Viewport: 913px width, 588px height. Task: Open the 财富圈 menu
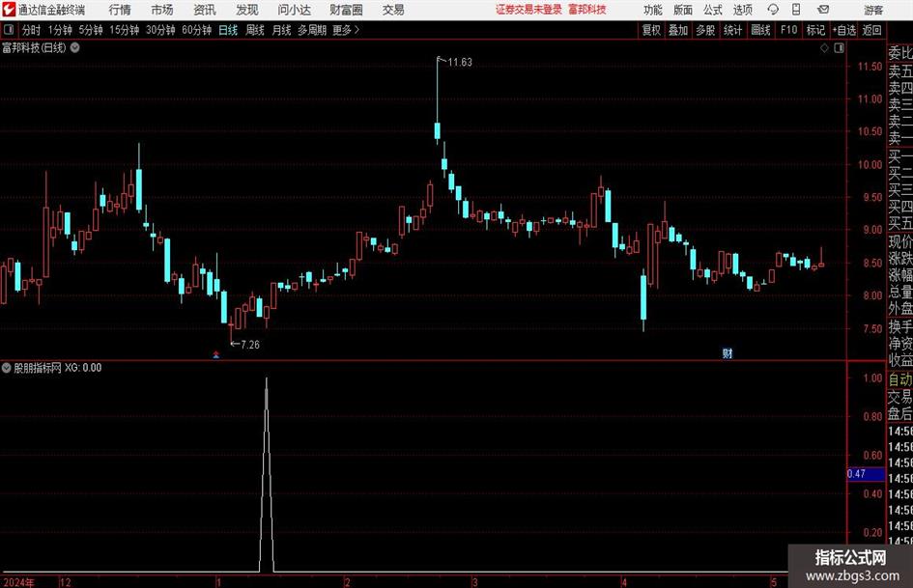point(346,10)
